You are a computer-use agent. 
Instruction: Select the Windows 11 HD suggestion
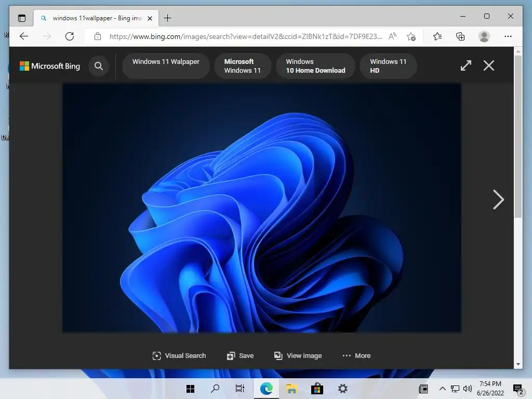click(388, 66)
